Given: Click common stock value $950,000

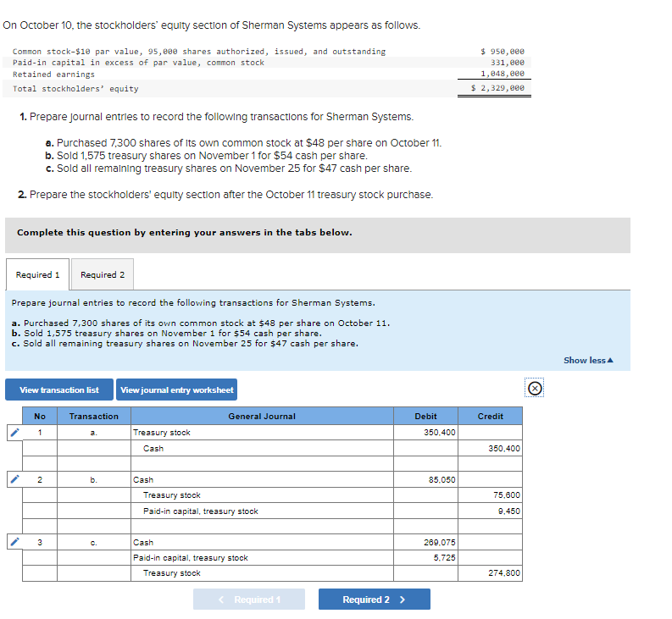Looking at the screenshot, I should tap(503, 52).
